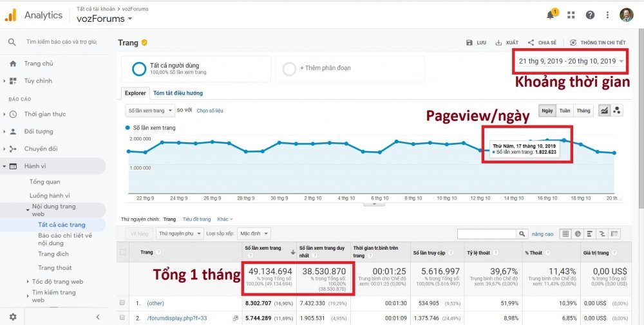644x325 pixels.
Task: Collapse the sidebar with the chevron
Action: point(98,317)
